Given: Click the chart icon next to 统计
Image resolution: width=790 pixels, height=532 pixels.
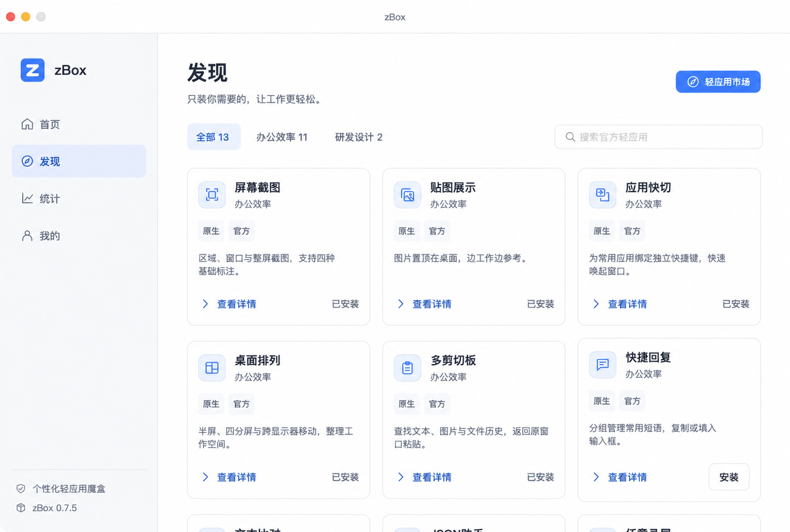Looking at the screenshot, I should pos(27,199).
